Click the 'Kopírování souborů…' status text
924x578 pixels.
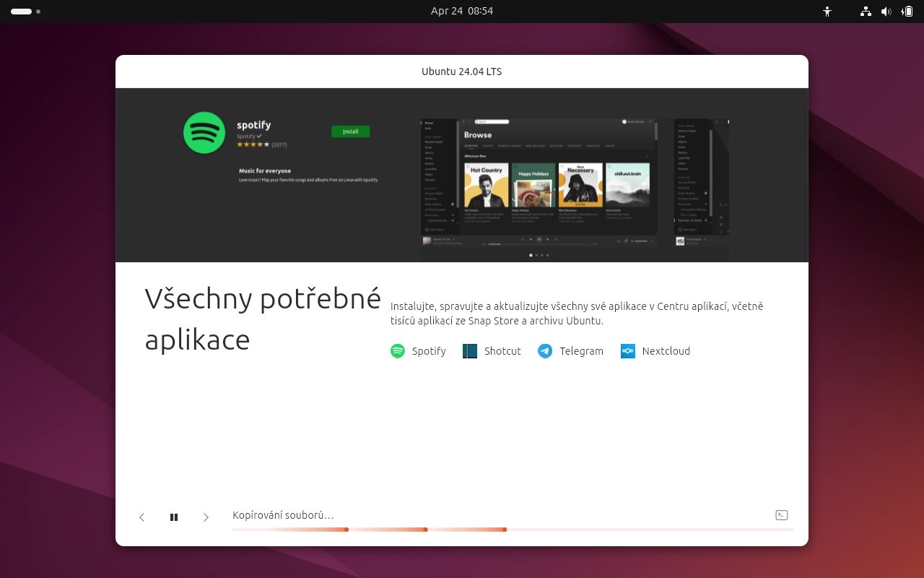point(283,515)
